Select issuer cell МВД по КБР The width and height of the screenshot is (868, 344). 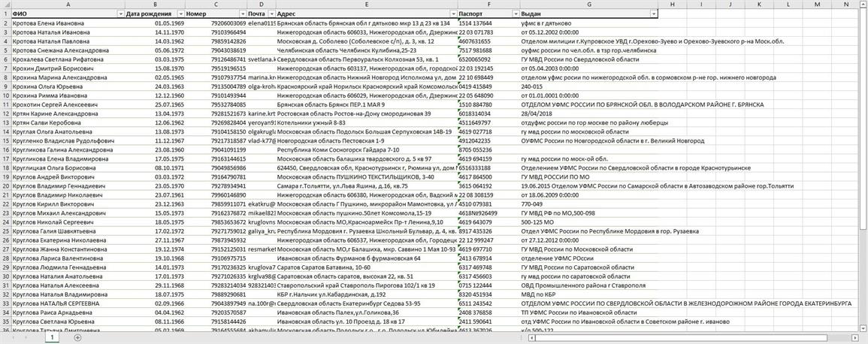pyautogui.click(x=589, y=294)
